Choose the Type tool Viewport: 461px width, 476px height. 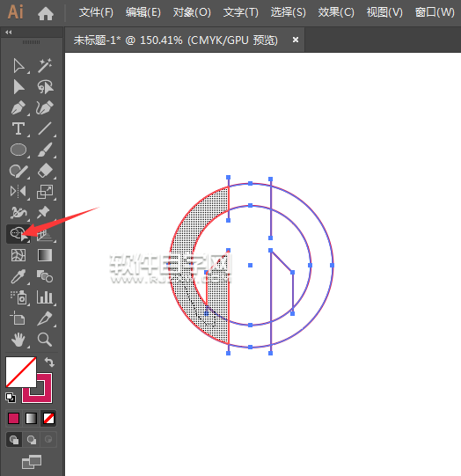pyautogui.click(x=18, y=128)
